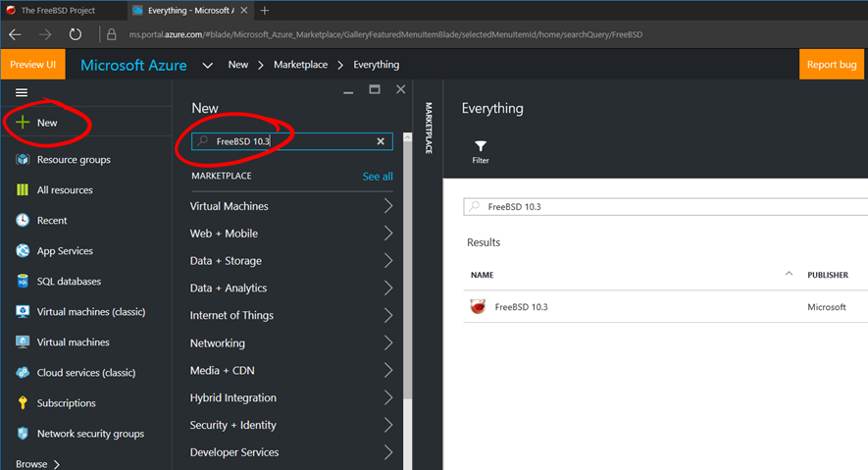The image size is (868, 470).
Task: Click the green plus New icon
Action: tap(23, 123)
